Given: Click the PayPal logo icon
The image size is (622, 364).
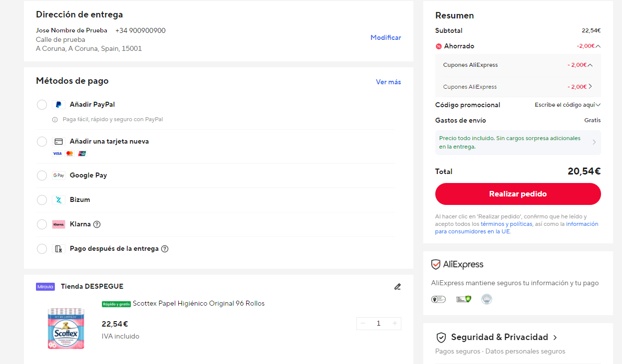Looking at the screenshot, I should pos(58,105).
